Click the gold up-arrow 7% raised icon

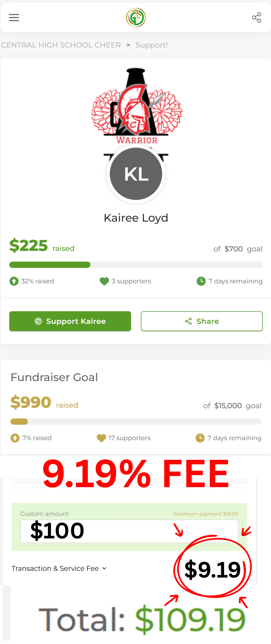pyautogui.click(x=15, y=438)
